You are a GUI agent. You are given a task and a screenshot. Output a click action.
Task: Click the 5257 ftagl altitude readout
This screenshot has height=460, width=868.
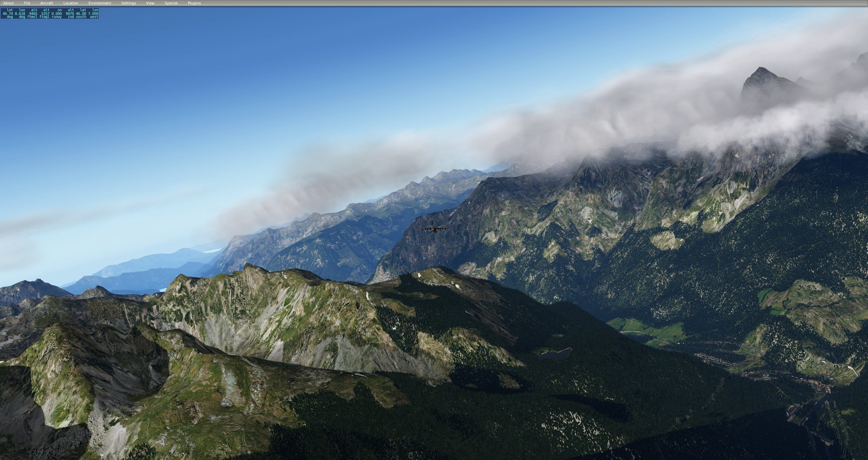tap(45, 14)
